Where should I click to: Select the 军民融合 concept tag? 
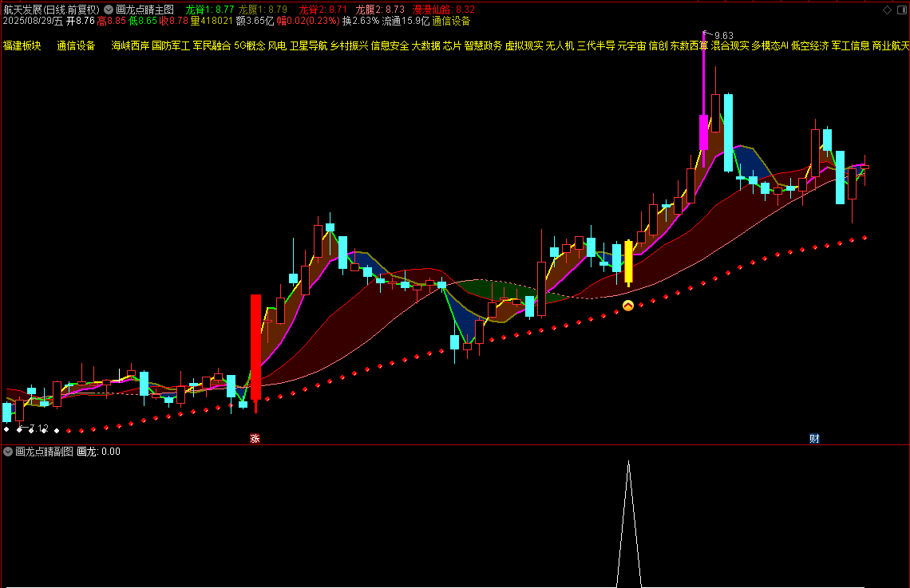click(212, 45)
